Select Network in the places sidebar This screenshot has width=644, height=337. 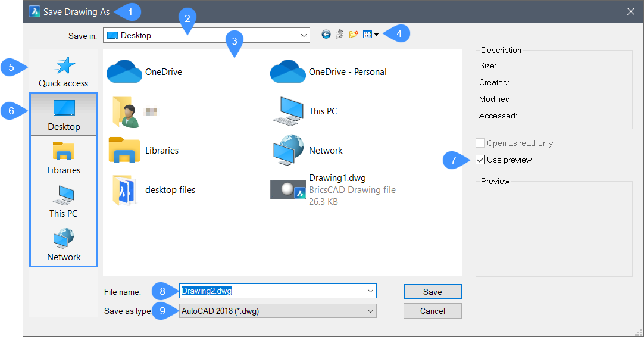point(64,245)
